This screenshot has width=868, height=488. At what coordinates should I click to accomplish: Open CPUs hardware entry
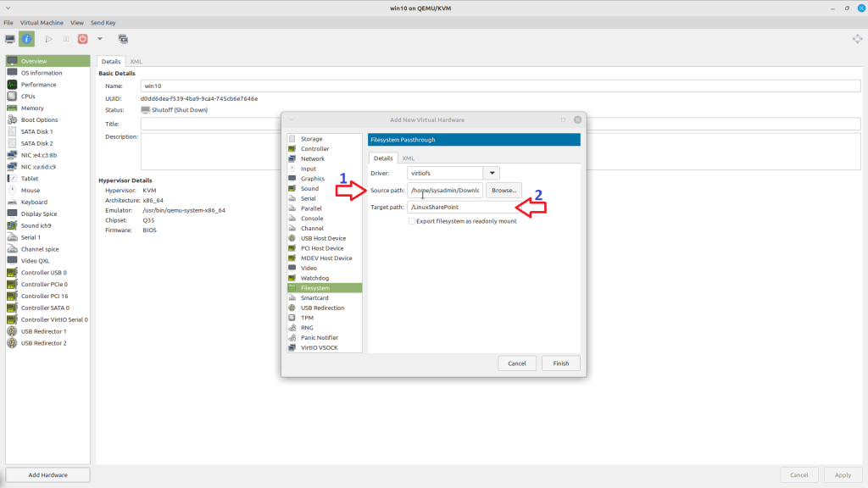(47, 97)
